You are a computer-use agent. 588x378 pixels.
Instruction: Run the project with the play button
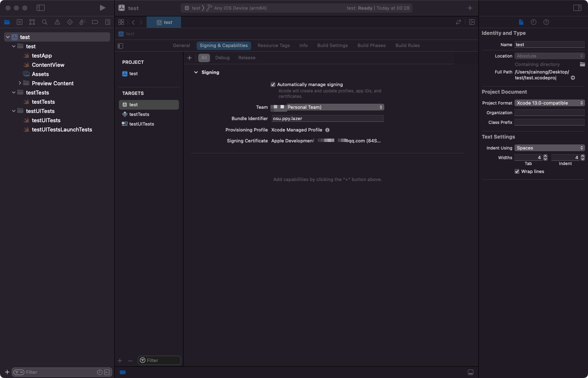pos(102,8)
